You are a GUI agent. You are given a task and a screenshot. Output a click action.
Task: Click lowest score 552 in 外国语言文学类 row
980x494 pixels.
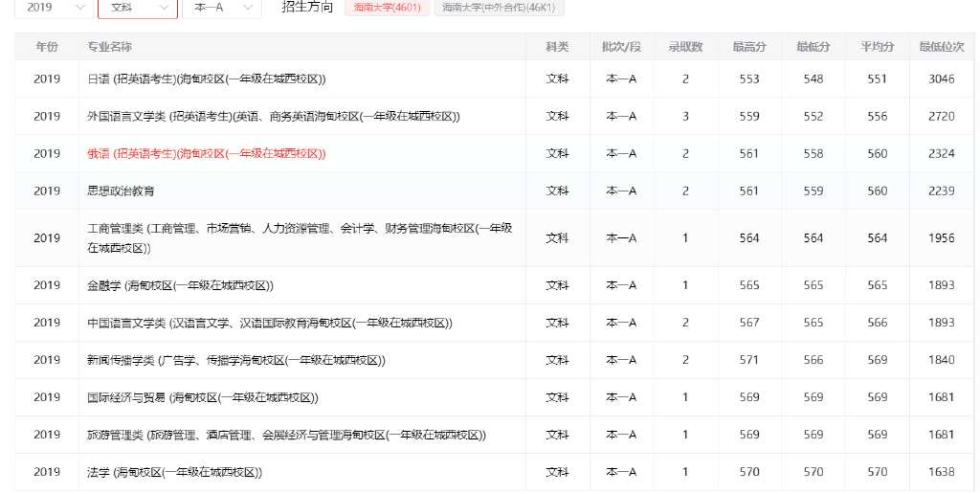coord(813,116)
